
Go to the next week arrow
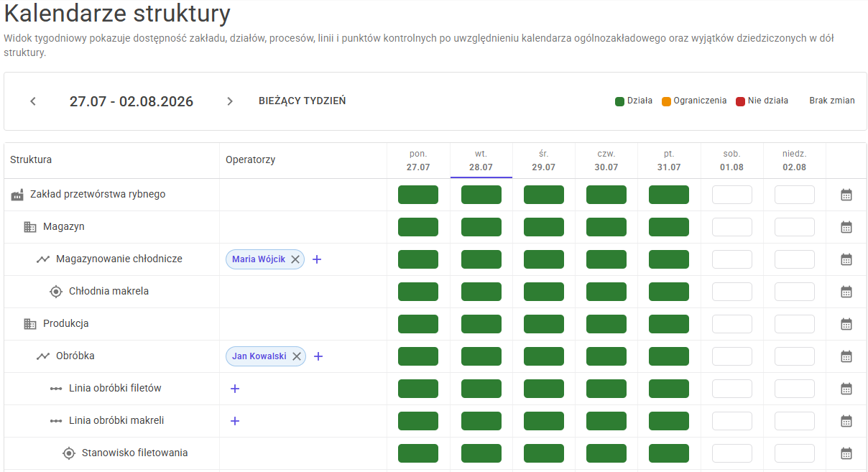pyautogui.click(x=230, y=101)
